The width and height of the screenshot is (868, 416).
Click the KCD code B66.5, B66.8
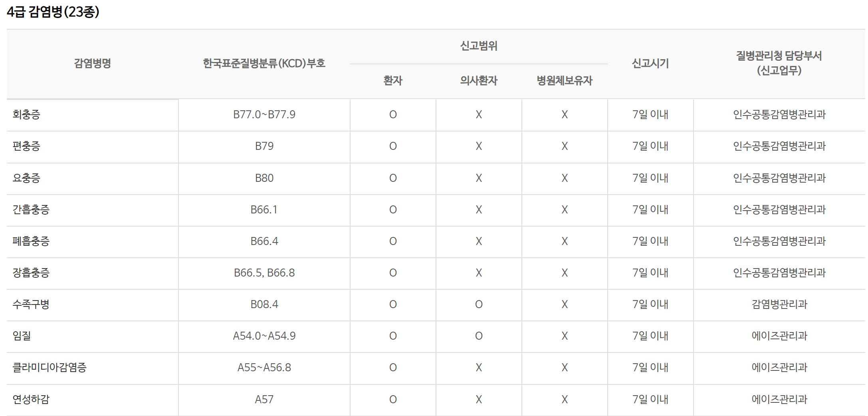(264, 273)
